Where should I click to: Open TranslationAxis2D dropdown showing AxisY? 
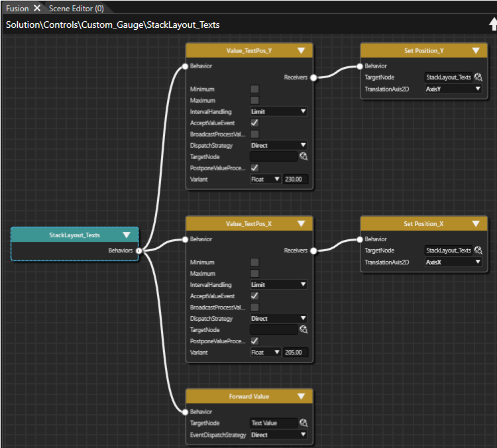click(x=453, y=89)
